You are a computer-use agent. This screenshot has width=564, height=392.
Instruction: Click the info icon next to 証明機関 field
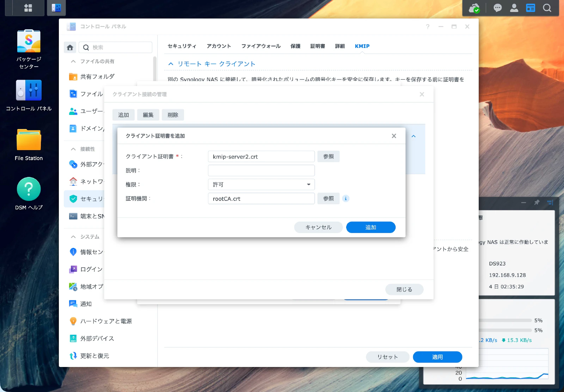345,198
